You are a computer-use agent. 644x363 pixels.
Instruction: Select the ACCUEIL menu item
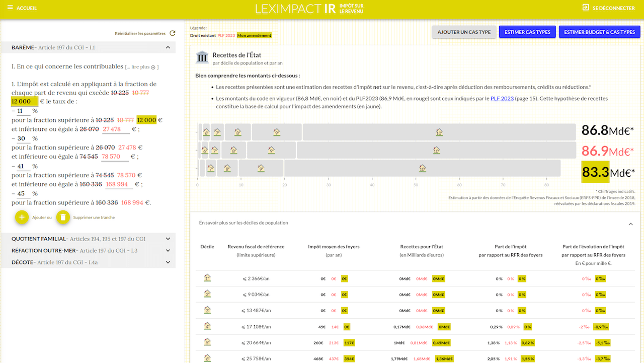[x=27, y=8]
